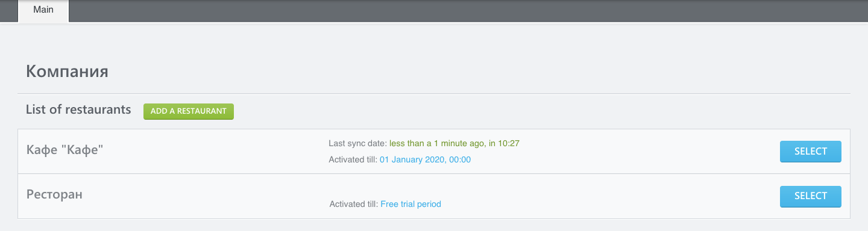Click the Компания company heading
This screenshot has height=231, width=868.
click(x=67, y=72)
